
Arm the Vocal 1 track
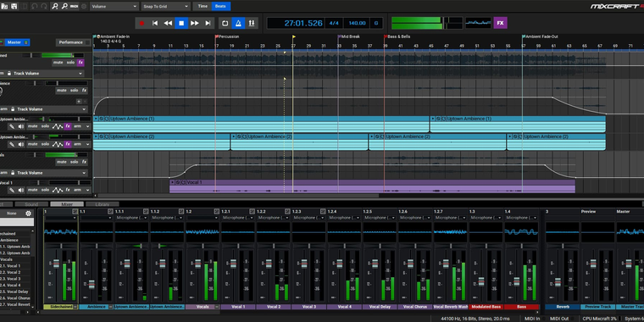coord(77,190)
